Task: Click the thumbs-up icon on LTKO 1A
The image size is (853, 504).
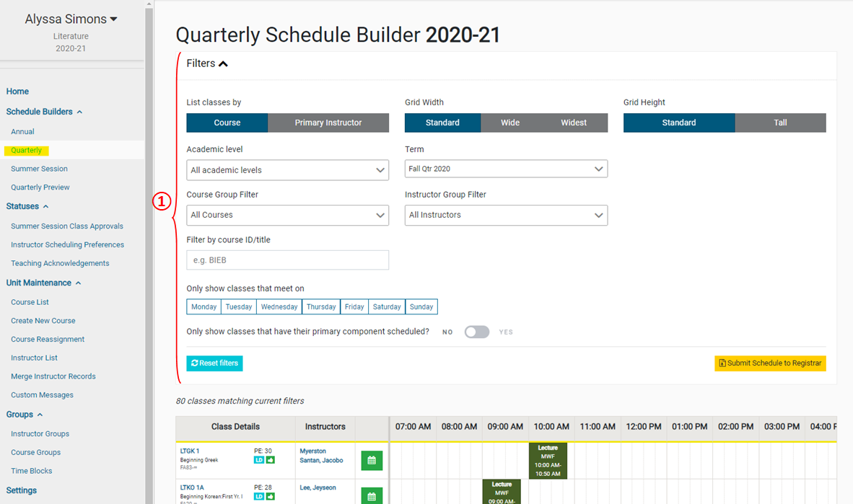Action: tap(271, 496)
